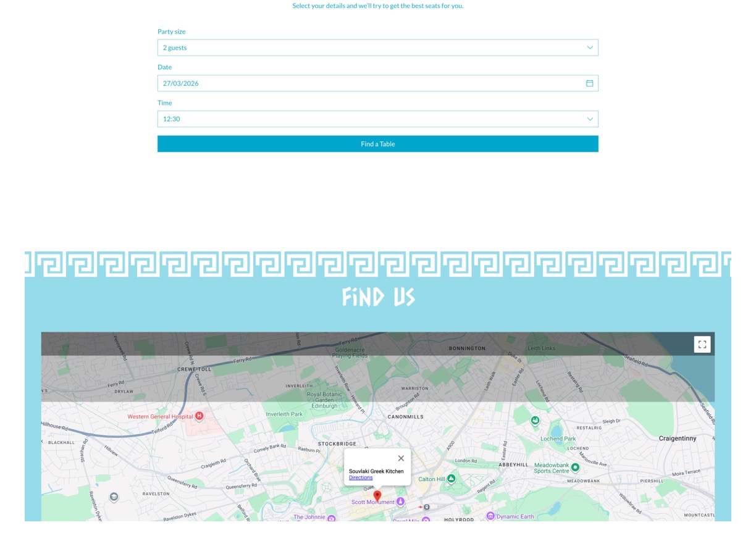Click the Blackhall label on map
The image size is (756, 546).
coord(61,442)
